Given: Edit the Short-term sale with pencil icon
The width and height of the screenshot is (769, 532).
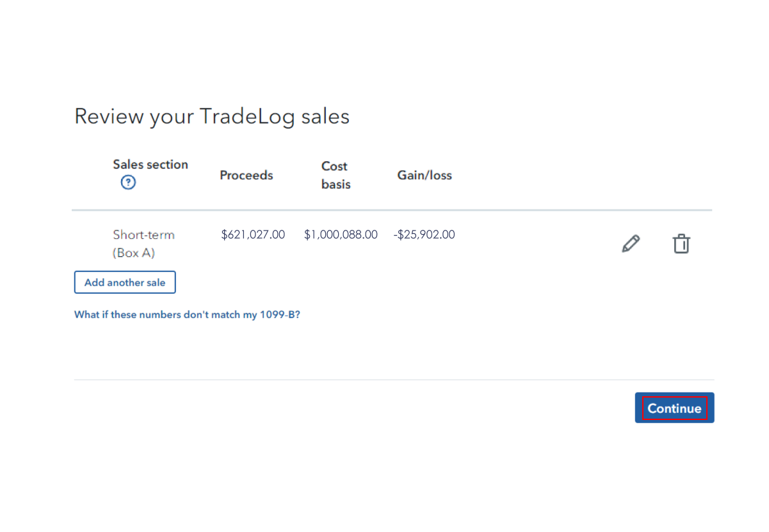Looking at the screenshot, I should pyautogui.click(x=631, y=244).
